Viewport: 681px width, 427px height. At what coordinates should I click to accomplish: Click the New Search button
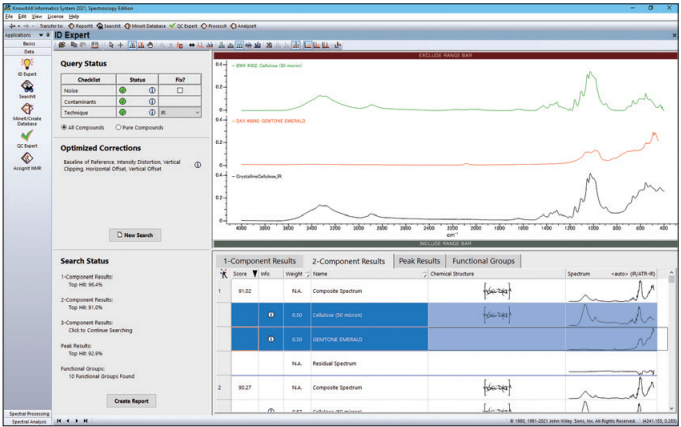(x=135, y=235)
